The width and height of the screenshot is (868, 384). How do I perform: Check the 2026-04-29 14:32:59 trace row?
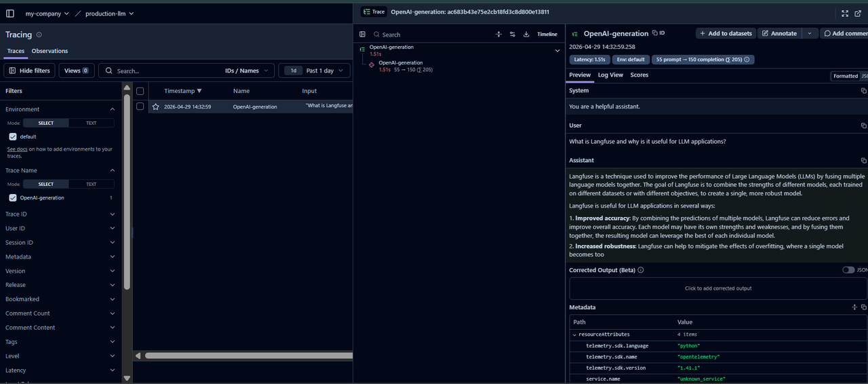[140, 107]
